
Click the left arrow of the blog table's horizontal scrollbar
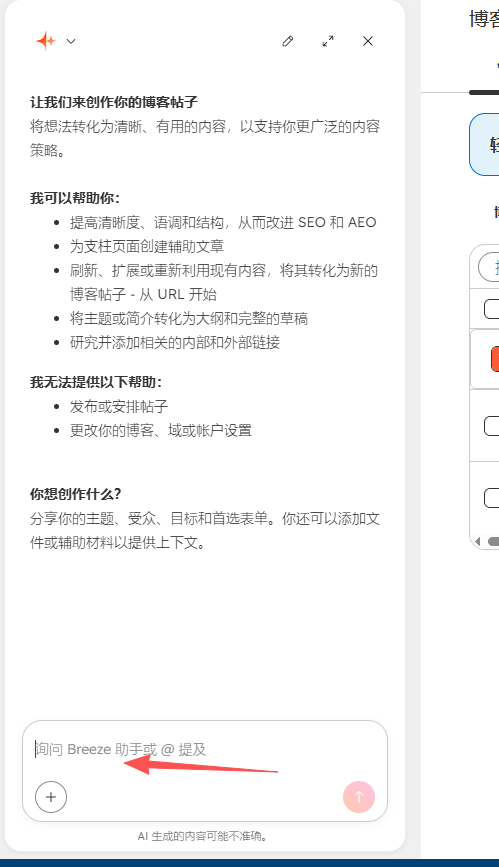coord(478,541)
